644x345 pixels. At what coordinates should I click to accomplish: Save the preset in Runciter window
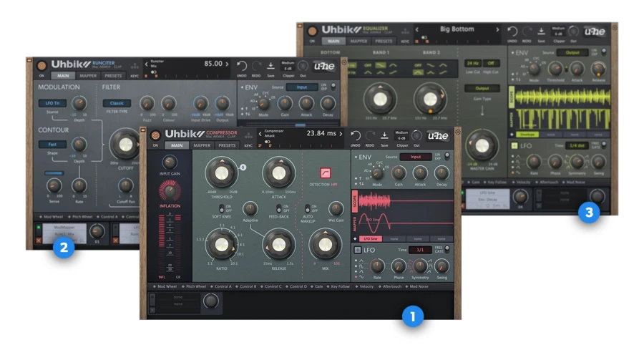[x=270, y=66]
